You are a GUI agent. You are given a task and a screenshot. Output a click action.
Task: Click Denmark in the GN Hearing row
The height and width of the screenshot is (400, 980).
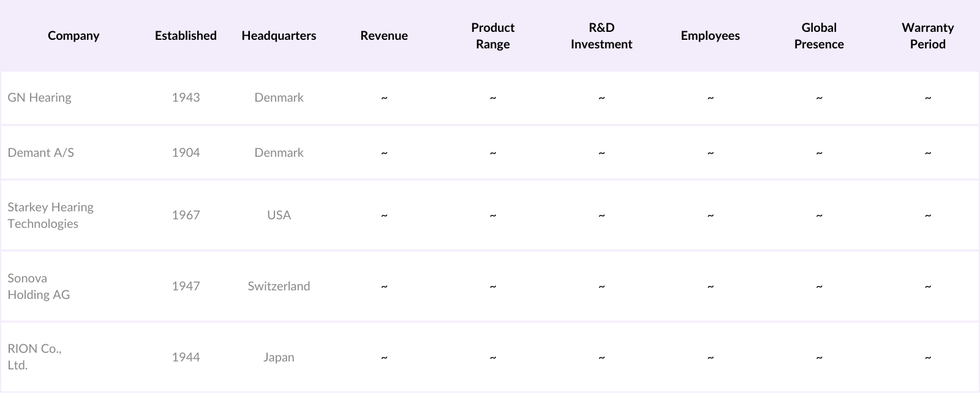[x=279, y=97]
